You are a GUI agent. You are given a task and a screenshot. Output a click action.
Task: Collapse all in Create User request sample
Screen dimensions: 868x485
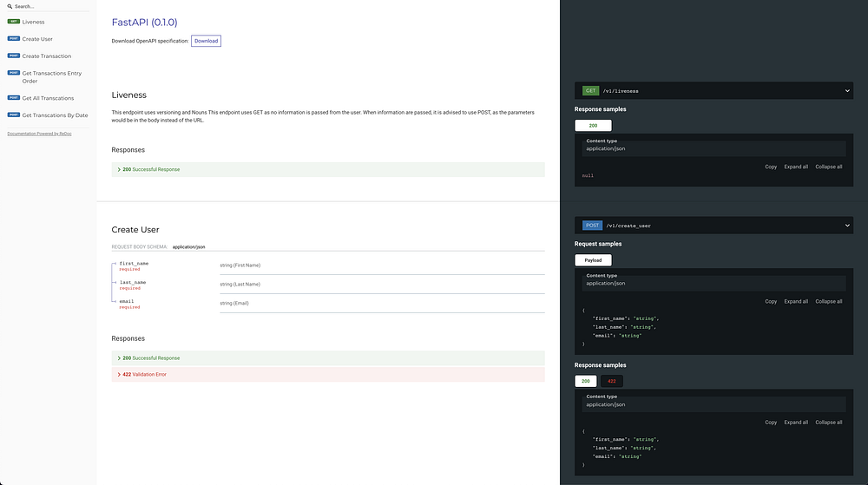[x=829, y=302]
